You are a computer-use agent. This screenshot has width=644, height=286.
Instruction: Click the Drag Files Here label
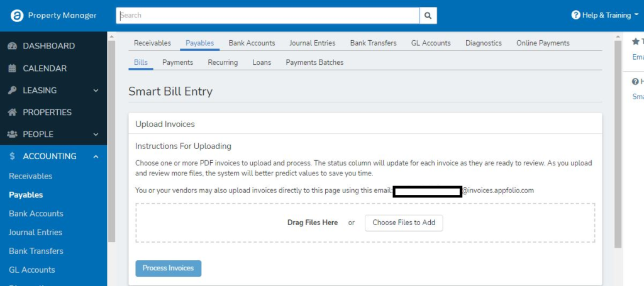coord(313,223)
